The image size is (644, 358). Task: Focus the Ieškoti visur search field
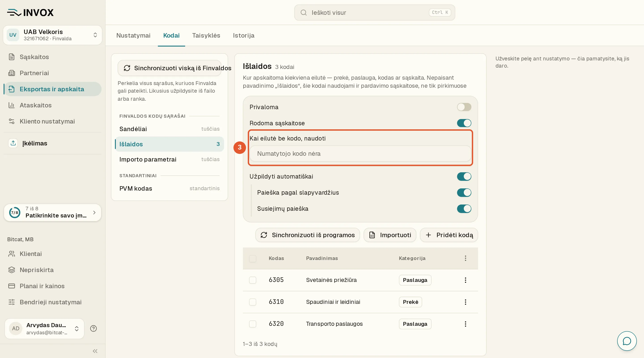(375, 13)
